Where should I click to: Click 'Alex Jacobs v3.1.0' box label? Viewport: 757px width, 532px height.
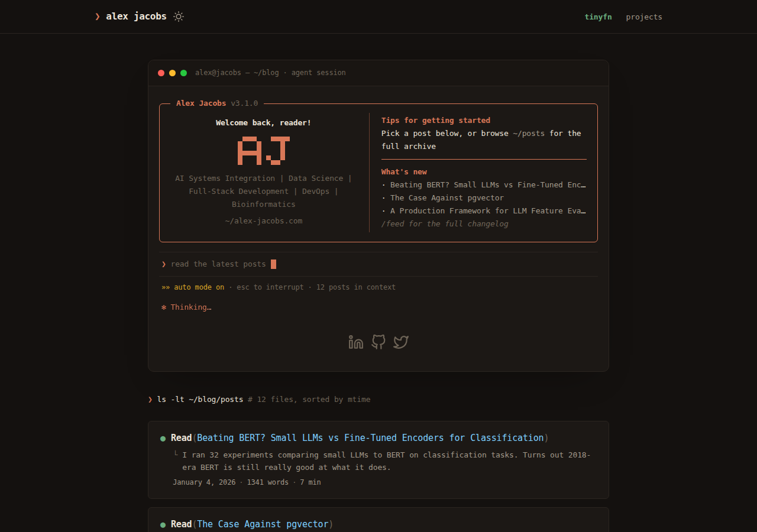click(217, 103)
